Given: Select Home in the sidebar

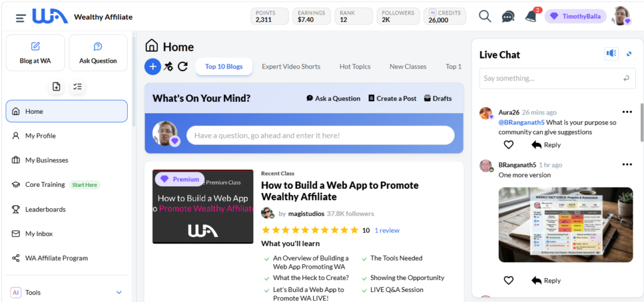Looking at the screenshot, I should point(67,111).
